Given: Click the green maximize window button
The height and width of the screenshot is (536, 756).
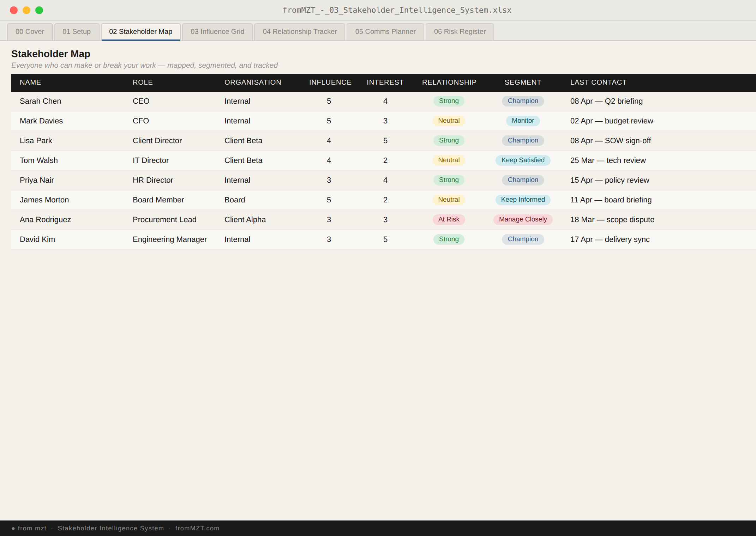Looking at the screenshot, I should tap(39, 10).
